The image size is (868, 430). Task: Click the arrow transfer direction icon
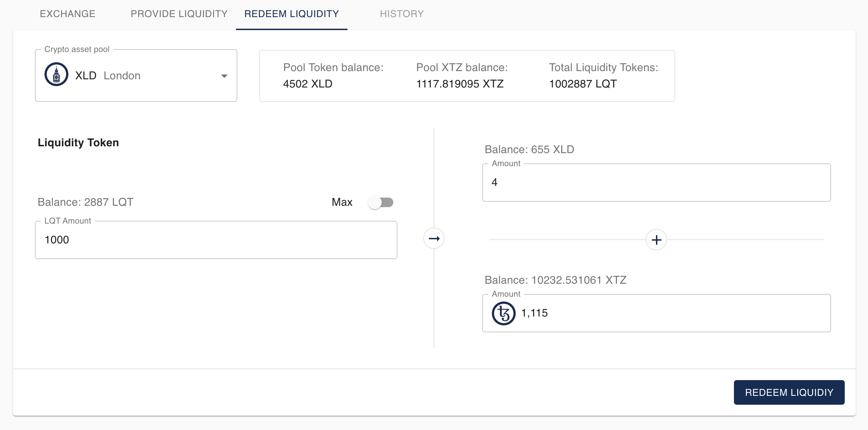pos(434,238)
